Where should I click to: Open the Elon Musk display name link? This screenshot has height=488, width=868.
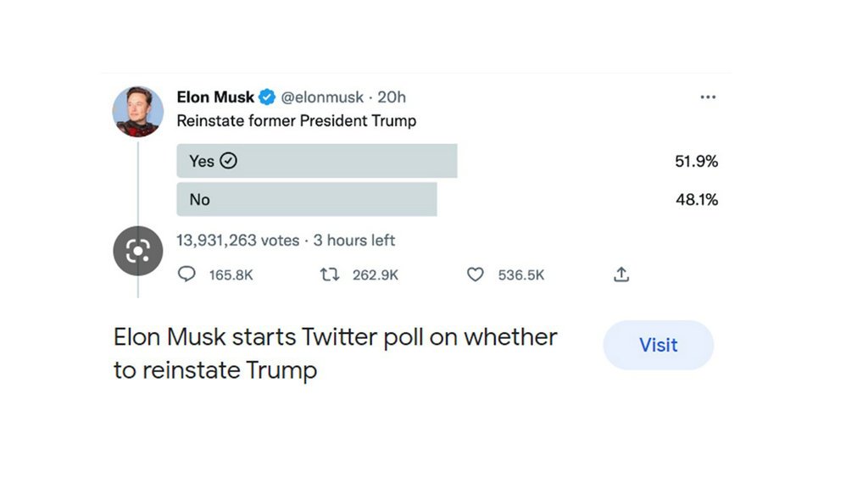coord(215,97)
